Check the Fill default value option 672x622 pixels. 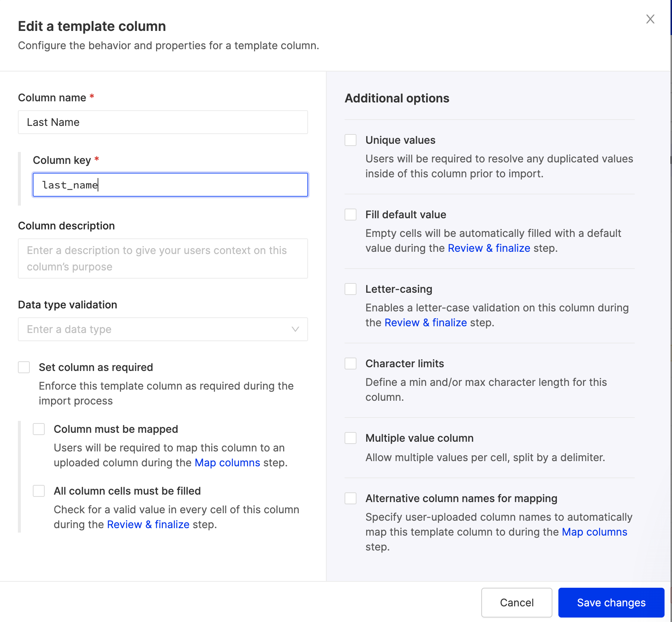(x=351, y=215)
